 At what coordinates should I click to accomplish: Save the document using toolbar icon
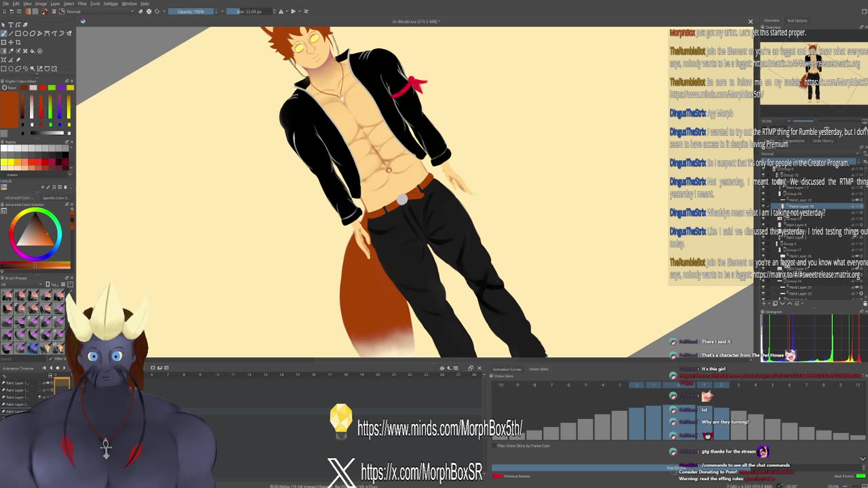(19, 12)
